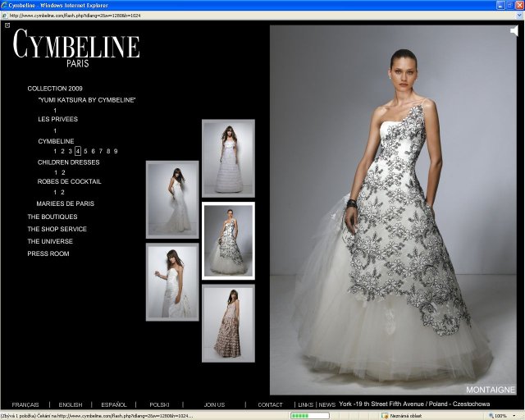
Task: Select the top tiered white gown thumbnail
Action: 228,157
